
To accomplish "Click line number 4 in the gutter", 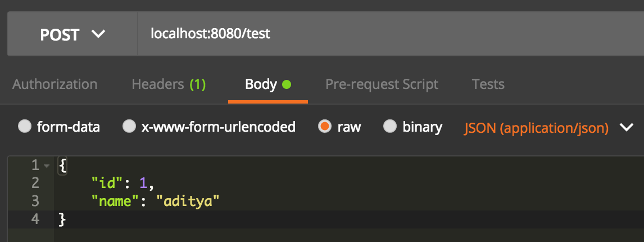I will click(35, 218).
